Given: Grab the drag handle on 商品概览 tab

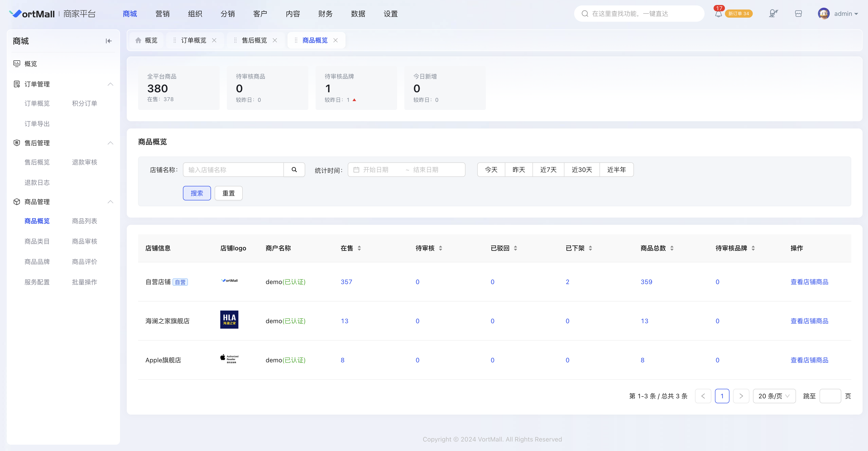Looking at the screenshot, I should tap(296, 40).
